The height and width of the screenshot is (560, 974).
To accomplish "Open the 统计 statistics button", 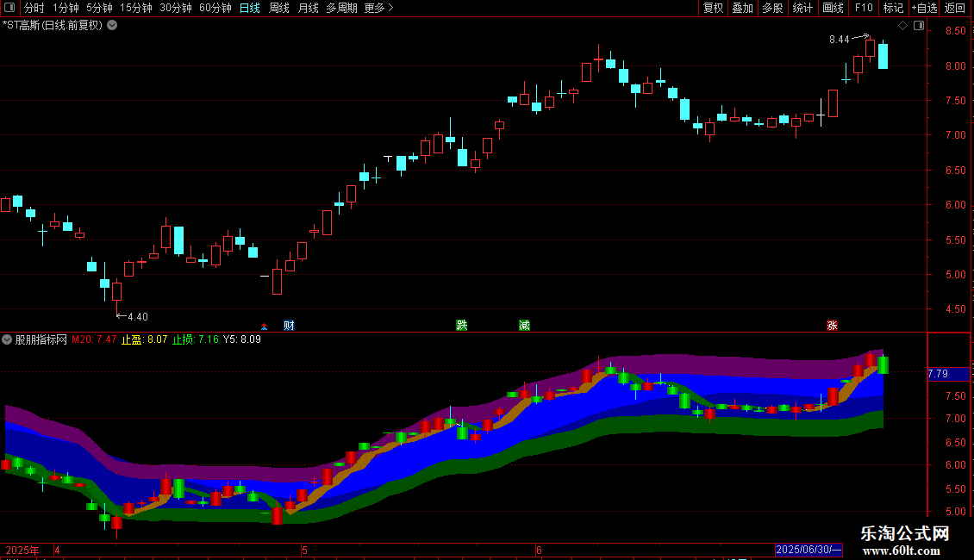I will 802,8.
